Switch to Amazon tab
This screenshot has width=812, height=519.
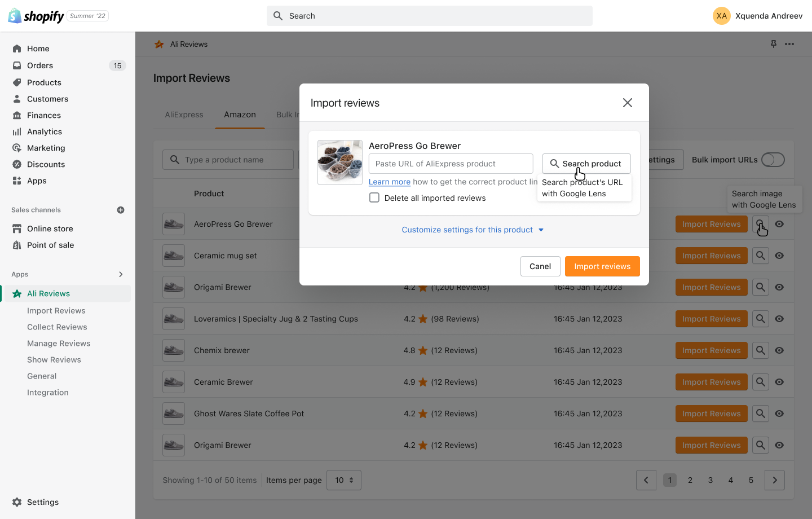[x=240, y=115]
